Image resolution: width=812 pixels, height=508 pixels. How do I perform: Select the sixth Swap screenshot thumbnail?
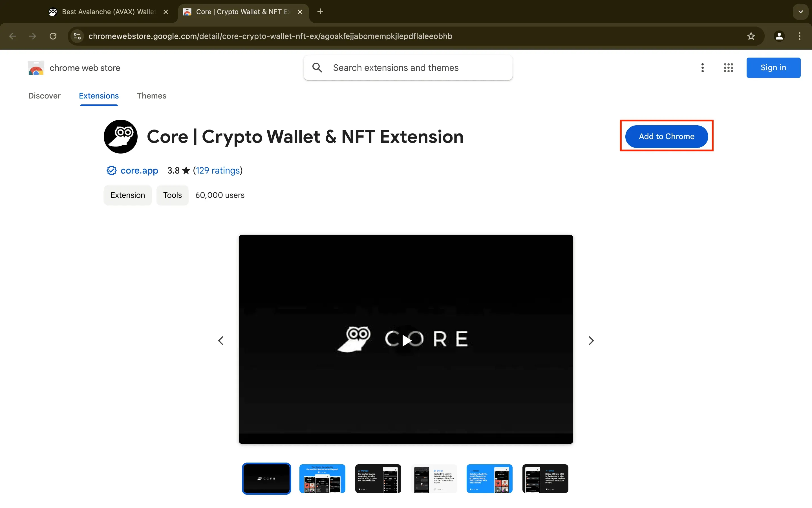[545, 478]
